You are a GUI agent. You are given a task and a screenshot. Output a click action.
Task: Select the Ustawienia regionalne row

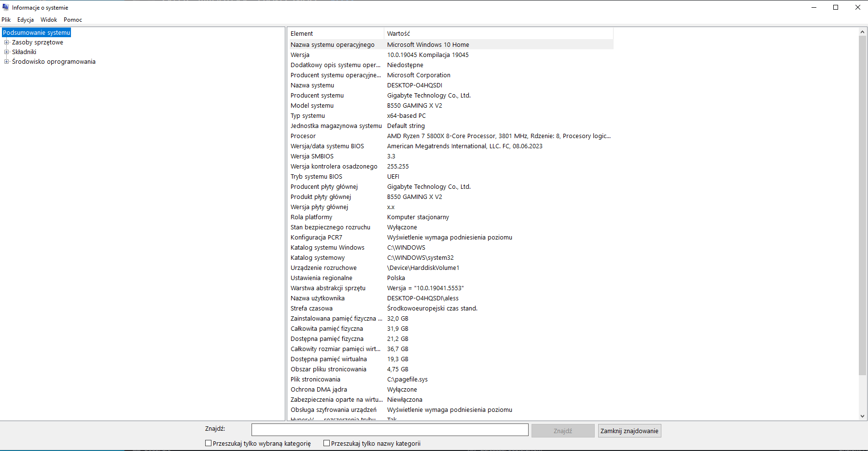450,278
